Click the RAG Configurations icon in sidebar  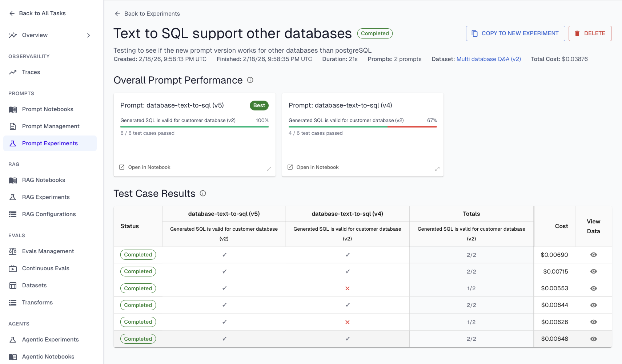click(13, 214)
